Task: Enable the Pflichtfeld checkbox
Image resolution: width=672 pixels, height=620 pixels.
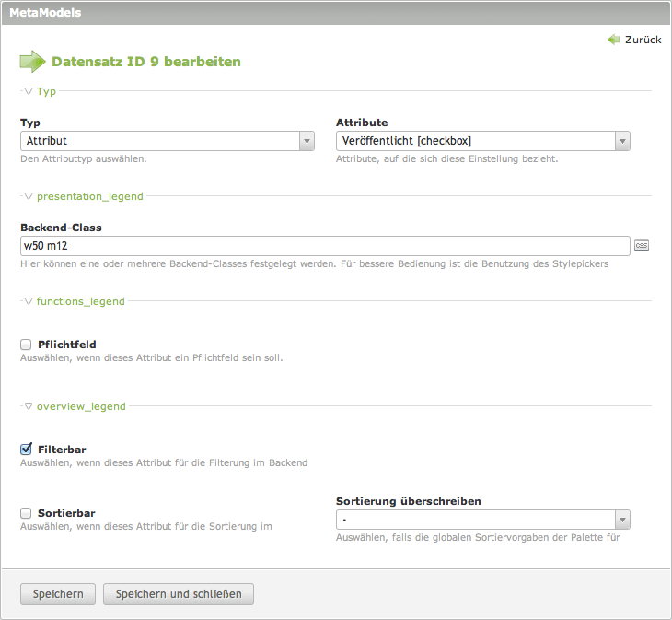Action: [26, 345]
